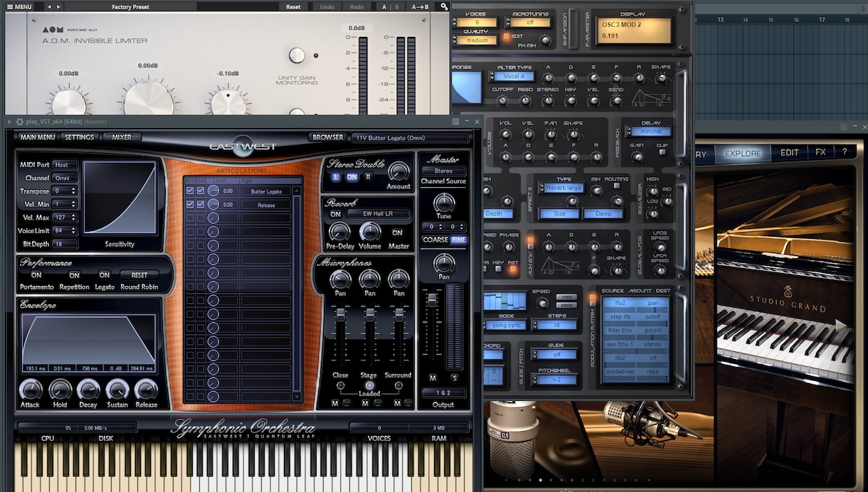
Task: Open the EW Hall LR reverb dropdown
Action: coord(377,214)
